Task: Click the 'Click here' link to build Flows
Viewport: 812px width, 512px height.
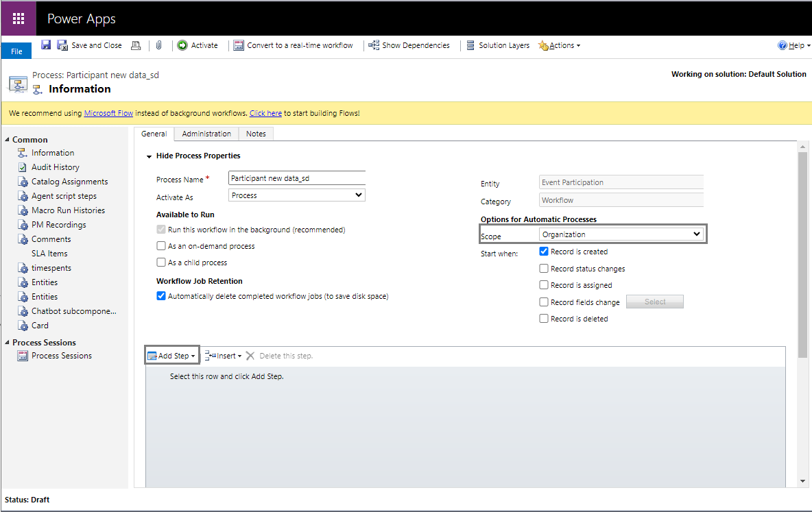Action: [x=265, y=113]
